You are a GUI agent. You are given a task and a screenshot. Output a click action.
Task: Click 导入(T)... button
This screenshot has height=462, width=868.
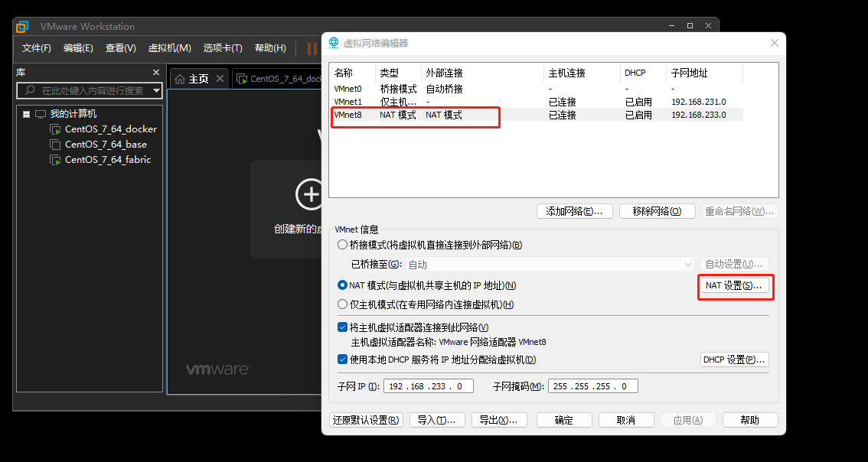point(437,420)
